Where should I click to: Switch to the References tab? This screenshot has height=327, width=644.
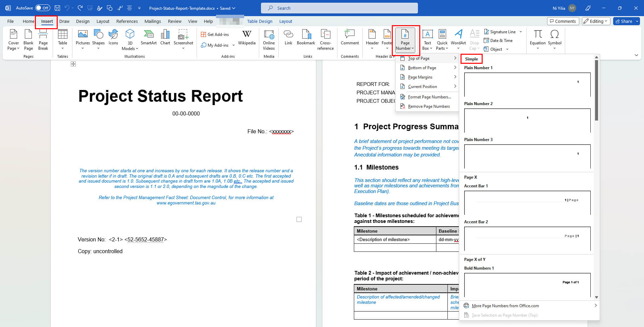pos(127,21)
